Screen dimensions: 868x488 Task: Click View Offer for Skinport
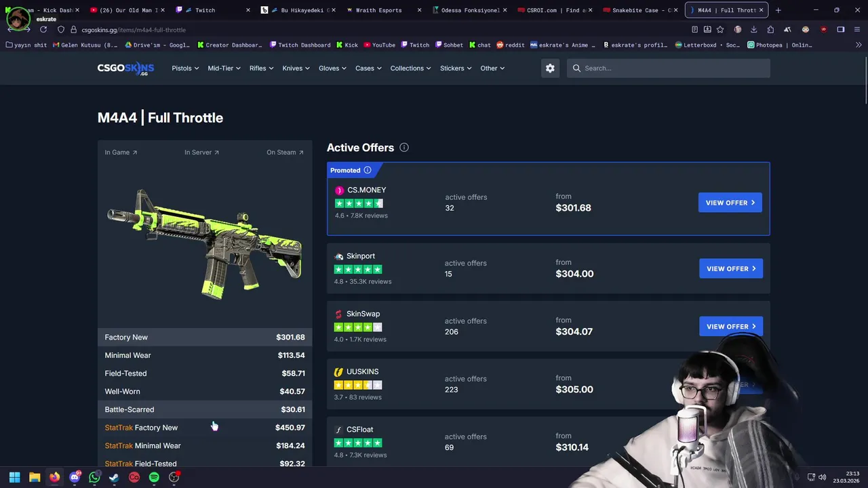731,268
